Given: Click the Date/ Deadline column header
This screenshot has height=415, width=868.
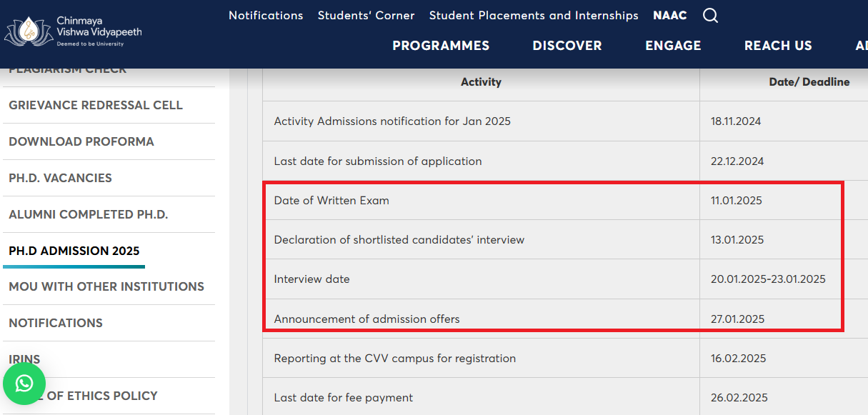Looking at the screenshot, I should click(x=809, y=82).
